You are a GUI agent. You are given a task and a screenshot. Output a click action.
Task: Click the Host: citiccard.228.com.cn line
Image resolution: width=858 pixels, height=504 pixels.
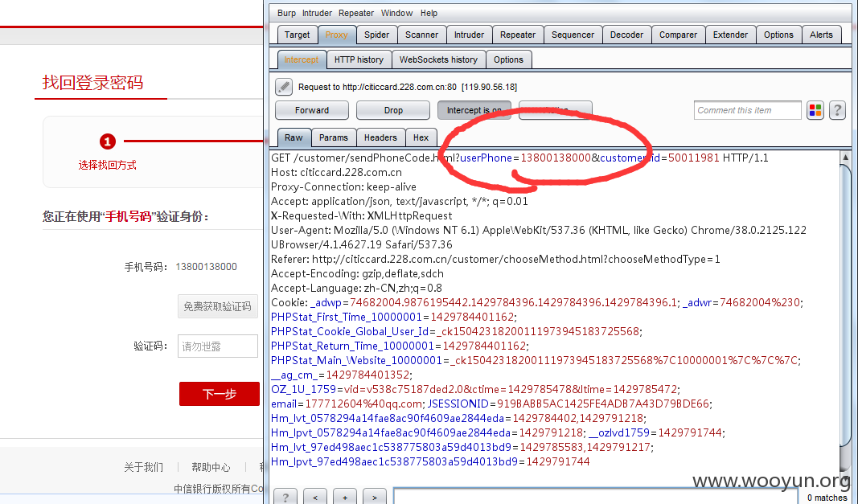click(336, 172)
